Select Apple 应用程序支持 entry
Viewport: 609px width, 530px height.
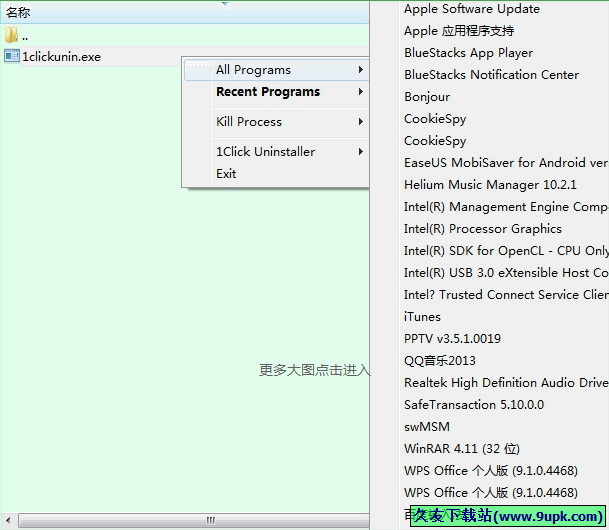click(x=459, y=31)
